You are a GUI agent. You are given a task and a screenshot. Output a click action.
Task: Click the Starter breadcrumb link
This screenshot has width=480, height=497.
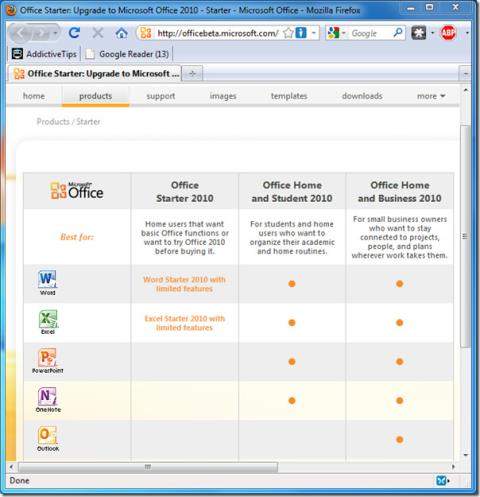88,122
